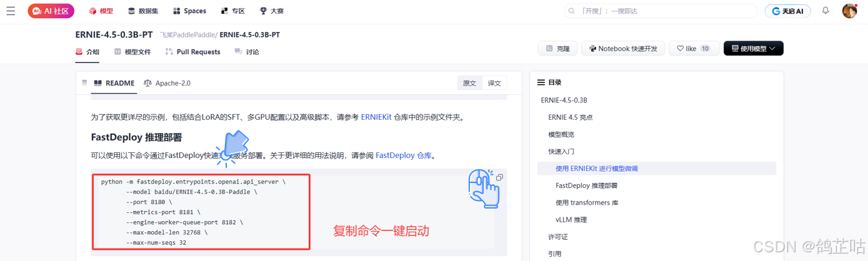Launch Notebook 快速开发

click(622, 49)
